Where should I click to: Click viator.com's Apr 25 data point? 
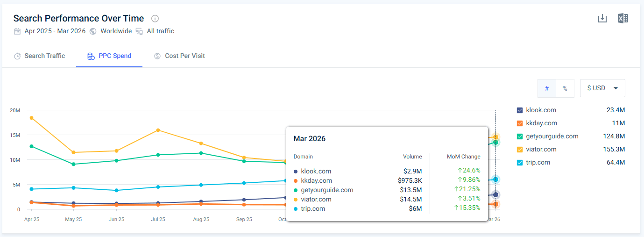pos(31,118)
